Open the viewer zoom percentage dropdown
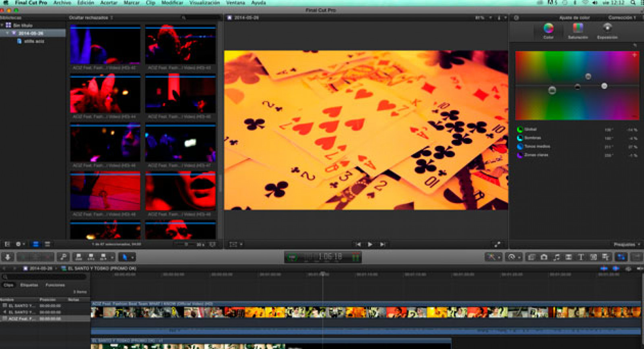This screenshot has height=349, width=644. click(483, 18)
